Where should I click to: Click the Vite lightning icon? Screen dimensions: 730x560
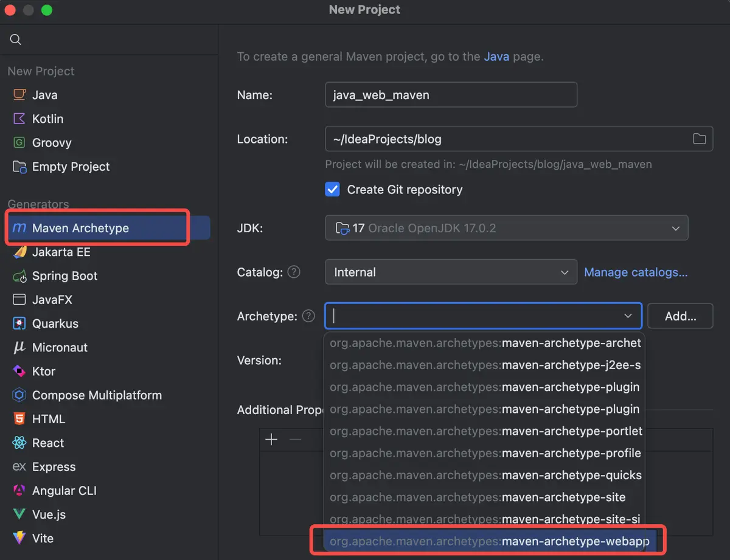(x=19, y=538)
